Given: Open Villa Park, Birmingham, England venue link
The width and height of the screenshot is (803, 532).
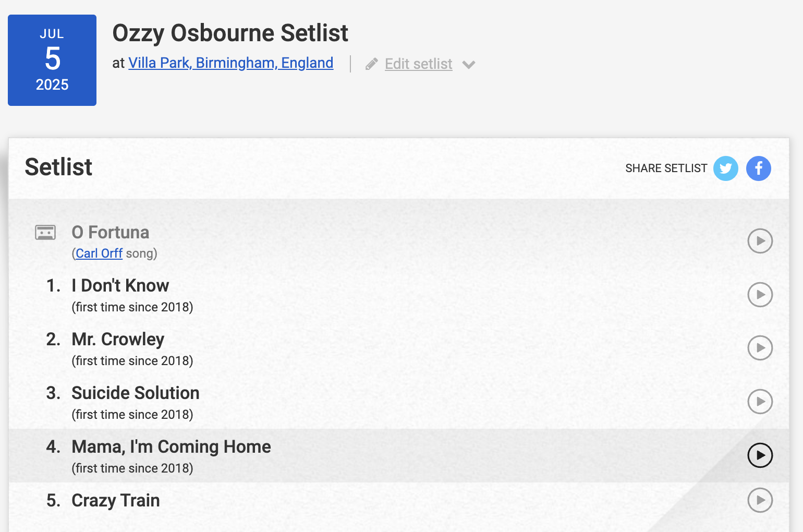Looking at the screenshot, I should pyautogui.click(x=231, y=63).
